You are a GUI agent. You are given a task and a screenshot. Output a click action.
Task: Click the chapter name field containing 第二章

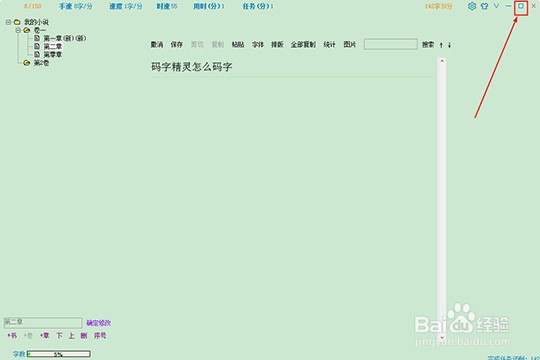[x=43, y=322]
